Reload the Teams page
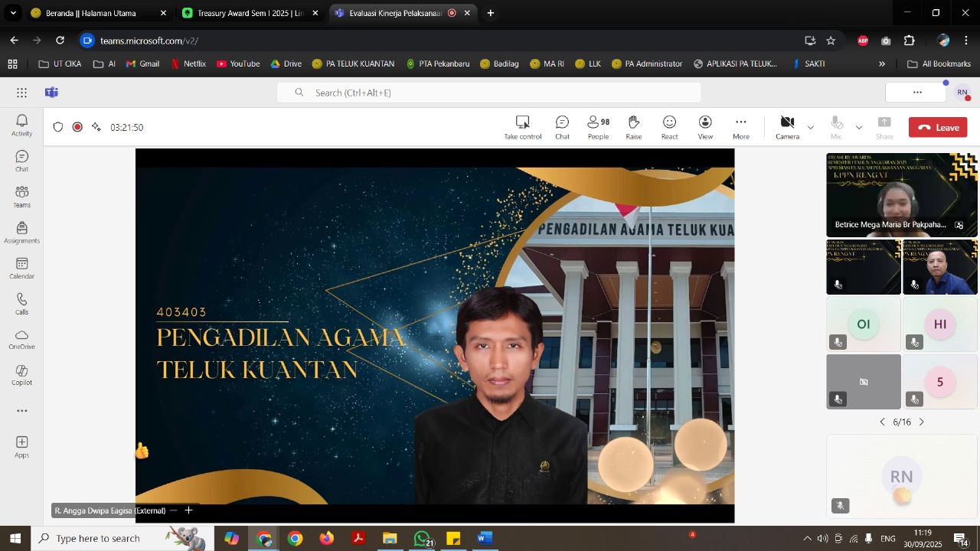The height and width of the screenshot is (551, 980). click(60, 41)
